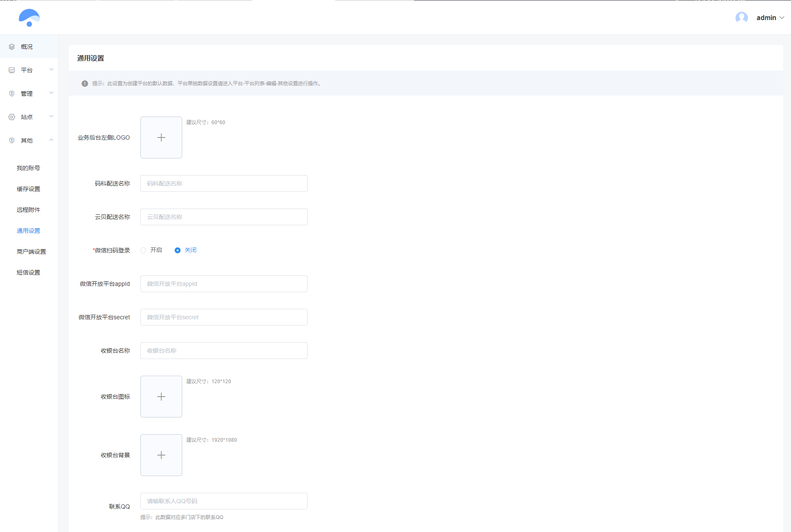This screenshot has width=791, height=532.
Task: Click the 平台 chart icon in sidebar
Action: tap(12, 70)
